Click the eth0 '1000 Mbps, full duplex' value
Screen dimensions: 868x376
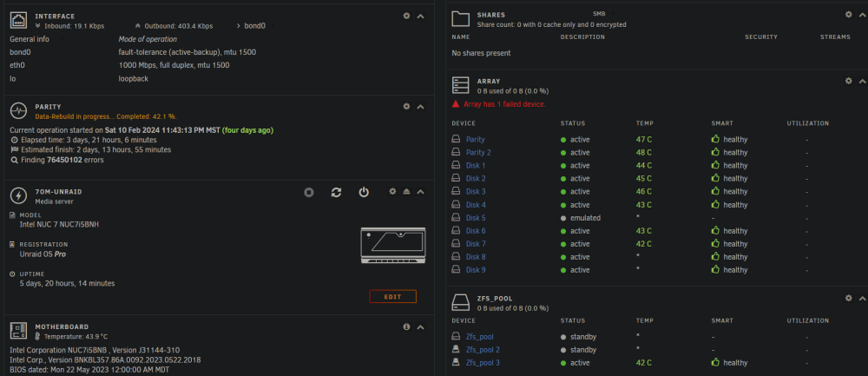(x=174, y=65)
